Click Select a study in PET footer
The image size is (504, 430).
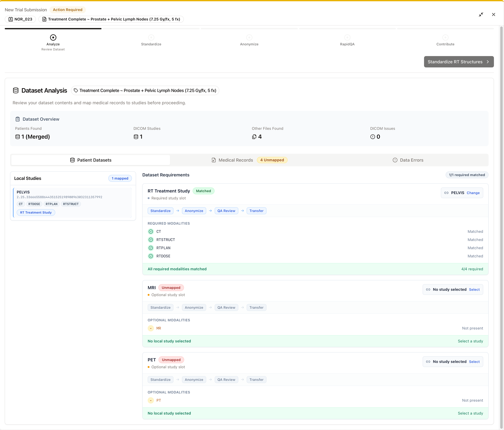pos(470,413)
